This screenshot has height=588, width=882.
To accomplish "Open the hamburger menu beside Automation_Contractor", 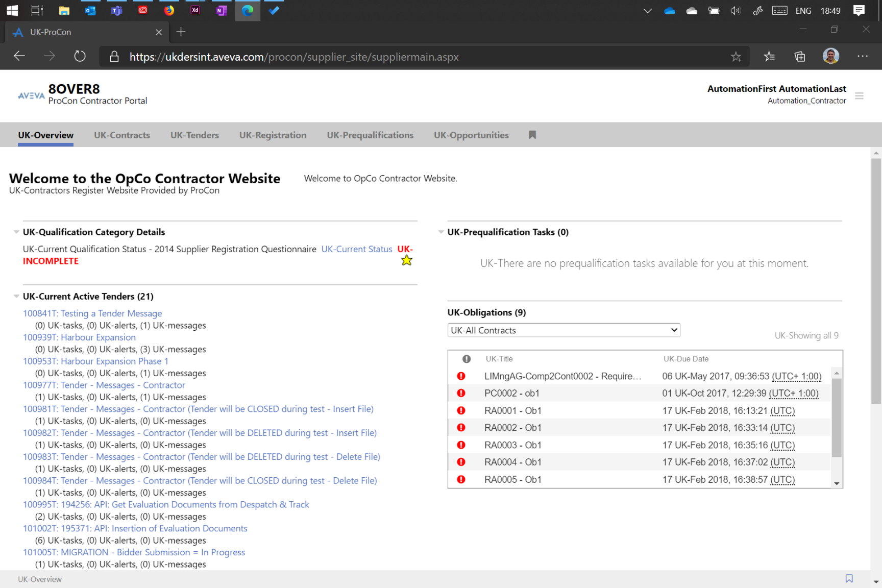I will tap(859, 95).
